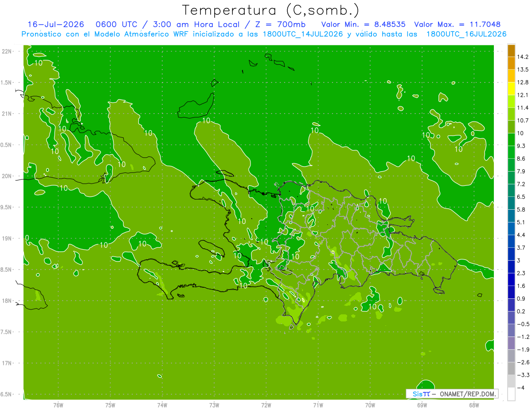Click the '-1.2' colorbar value
Image resolution: width=532 pixels, height=411 pixels.
(523, 337)
